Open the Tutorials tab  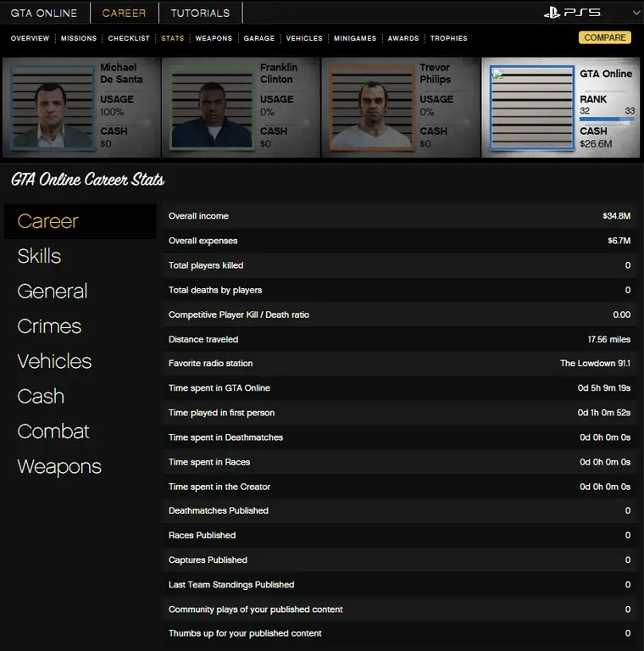click(x=200, y=13)
